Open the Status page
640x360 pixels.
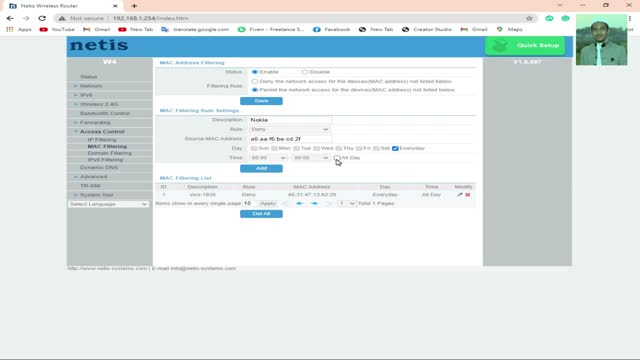(x=89, y=77)
